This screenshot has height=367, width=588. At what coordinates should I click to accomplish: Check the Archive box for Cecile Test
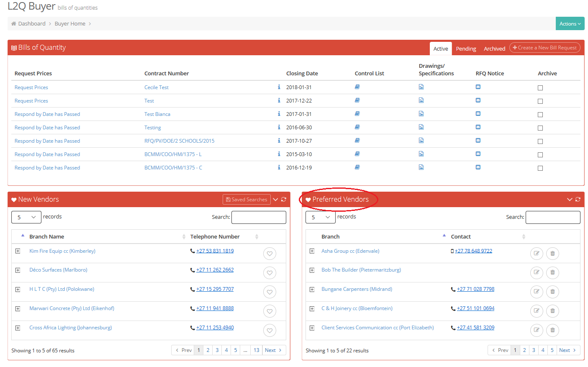coord(540,88)
